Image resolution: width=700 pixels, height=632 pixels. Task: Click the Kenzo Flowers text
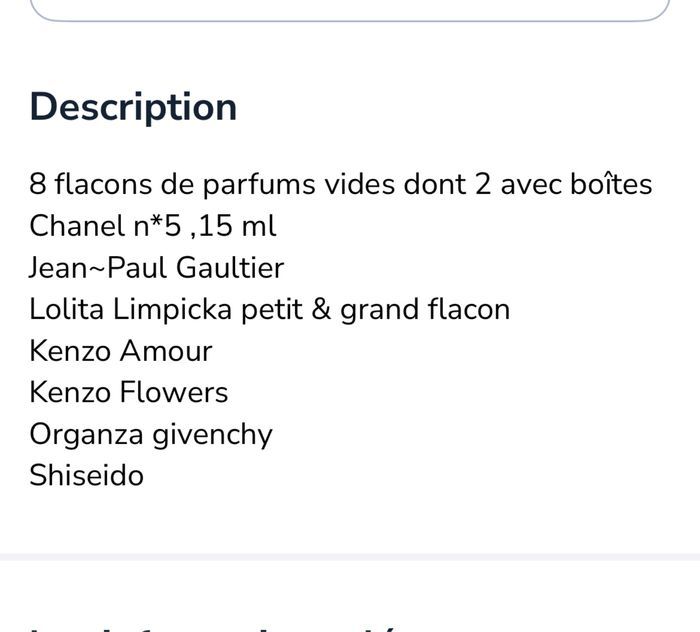[x=129, y=392]
